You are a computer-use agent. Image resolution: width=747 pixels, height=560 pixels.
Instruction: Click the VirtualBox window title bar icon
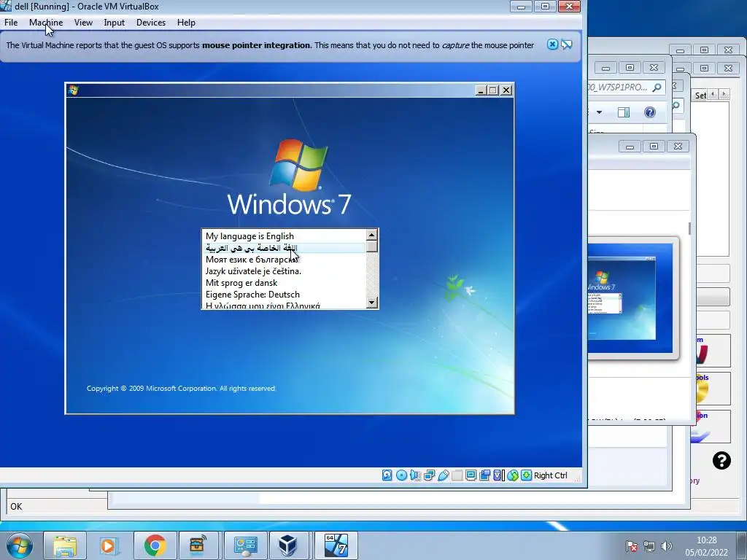[x=6, y=6]
